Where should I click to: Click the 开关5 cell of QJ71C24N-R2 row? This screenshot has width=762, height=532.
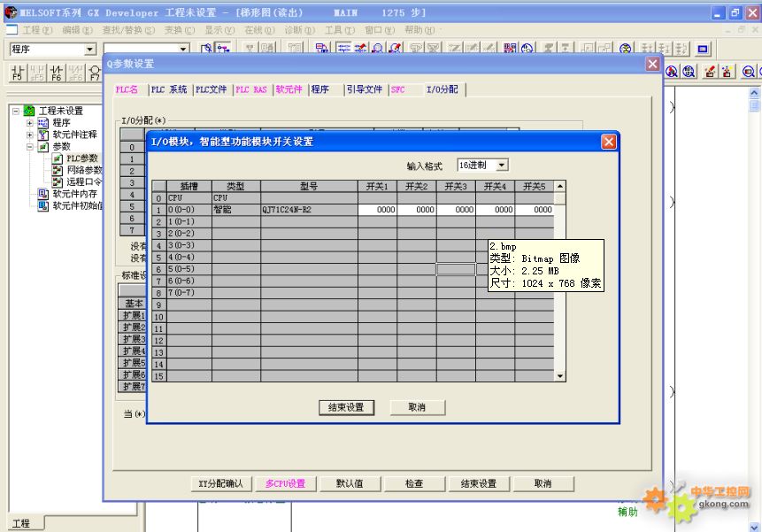pyautogui.click(x=535, y=210)
